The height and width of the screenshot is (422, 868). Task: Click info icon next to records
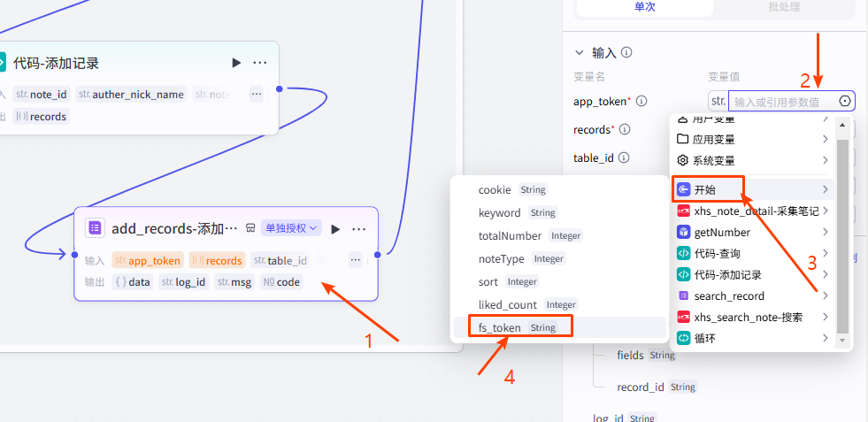624,130
